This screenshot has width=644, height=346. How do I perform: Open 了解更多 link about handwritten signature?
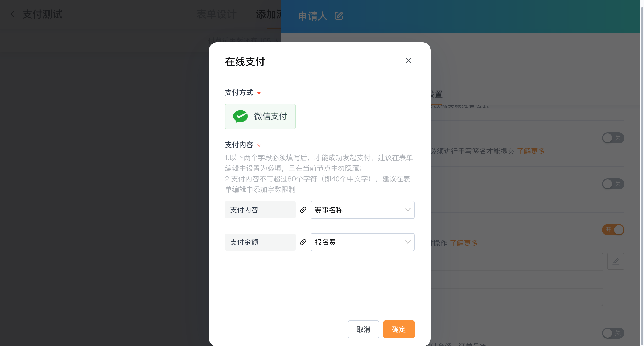point(531,151)
